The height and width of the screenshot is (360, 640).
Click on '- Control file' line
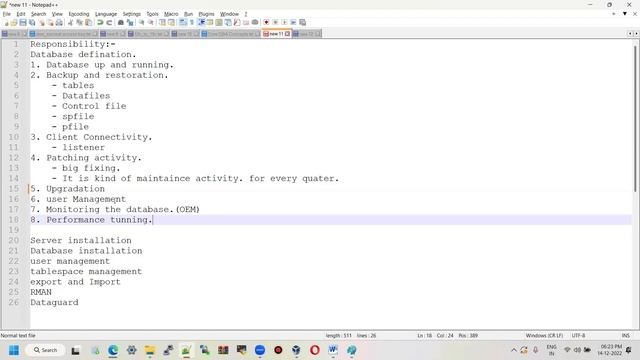click(x=89, y=106)
